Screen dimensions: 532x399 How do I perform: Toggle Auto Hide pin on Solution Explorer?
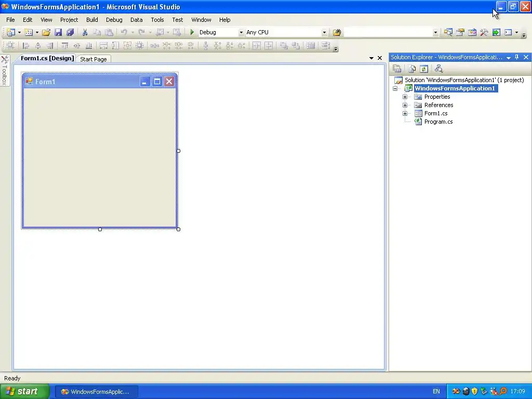(517, 57)
